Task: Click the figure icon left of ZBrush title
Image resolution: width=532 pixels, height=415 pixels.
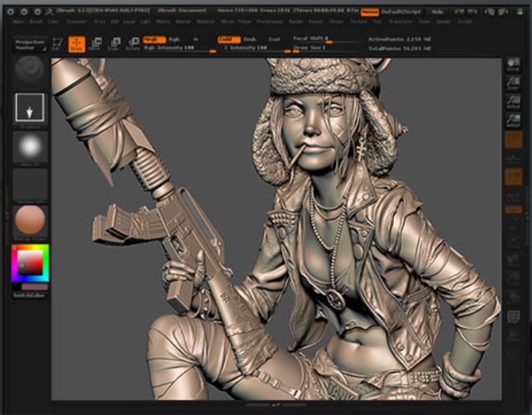Action: [48, 12]
